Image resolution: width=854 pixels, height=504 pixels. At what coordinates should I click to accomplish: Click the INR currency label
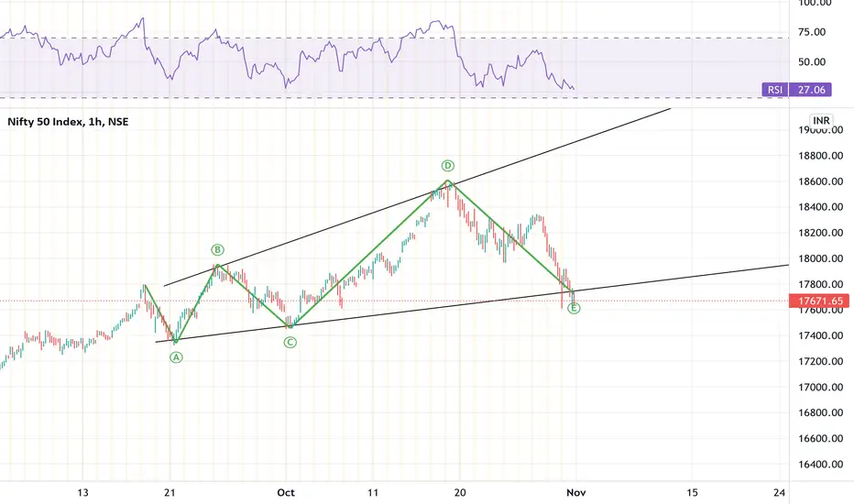821,120
